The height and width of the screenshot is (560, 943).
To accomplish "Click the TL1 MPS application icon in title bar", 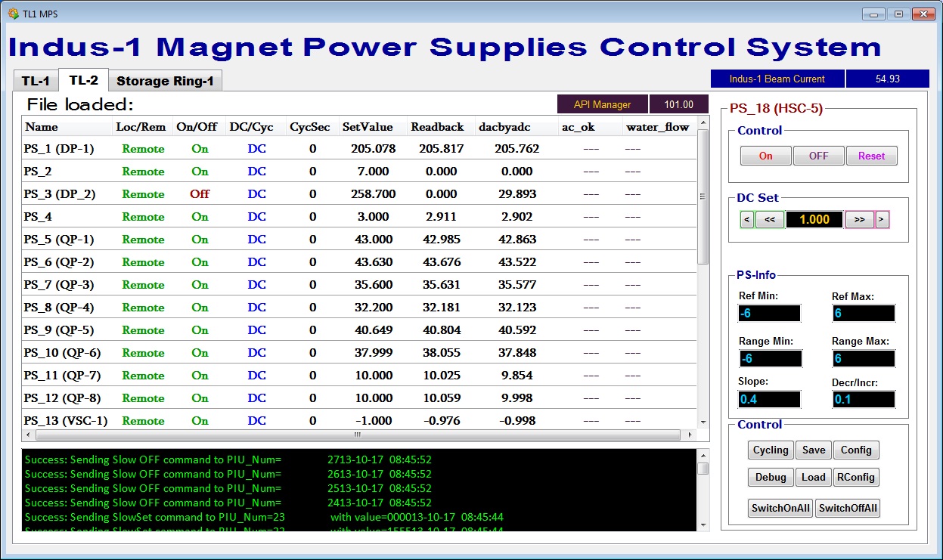I will pos(13,14).
